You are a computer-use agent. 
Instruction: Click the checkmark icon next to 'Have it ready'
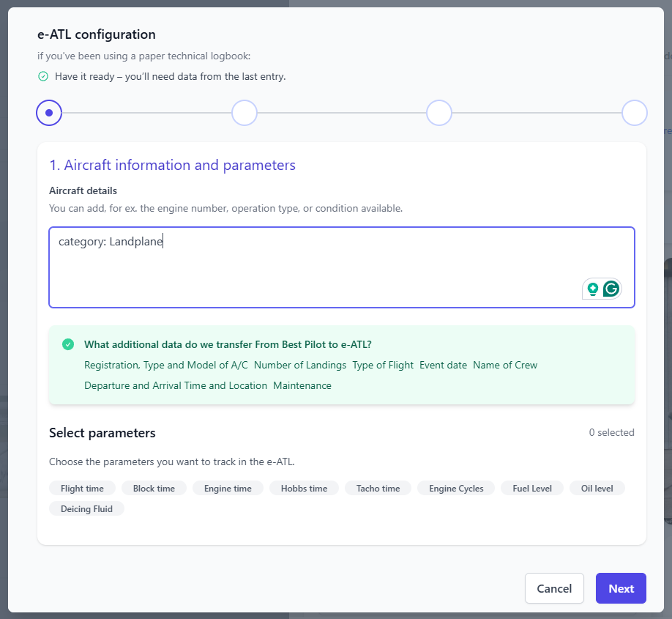tap(43, 76)
